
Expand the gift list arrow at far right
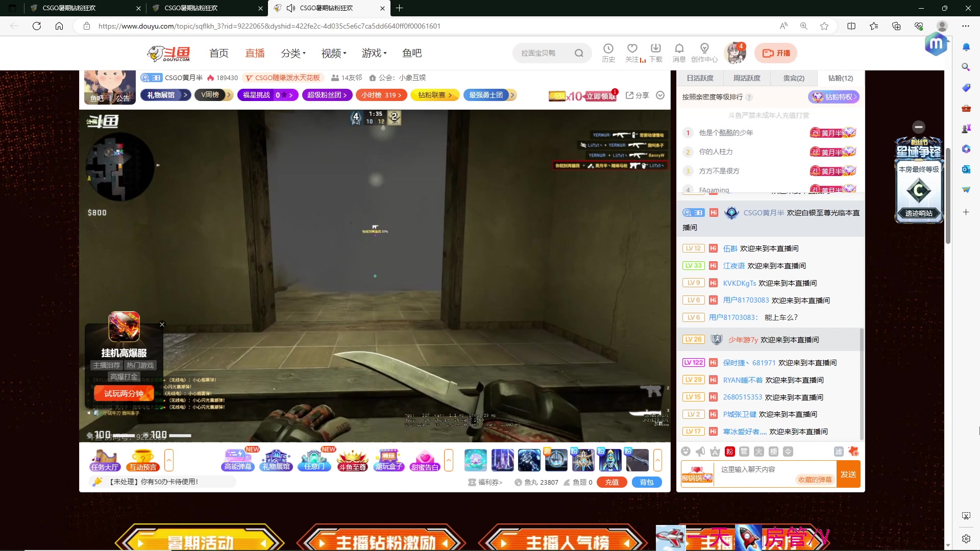click(657, 460)
